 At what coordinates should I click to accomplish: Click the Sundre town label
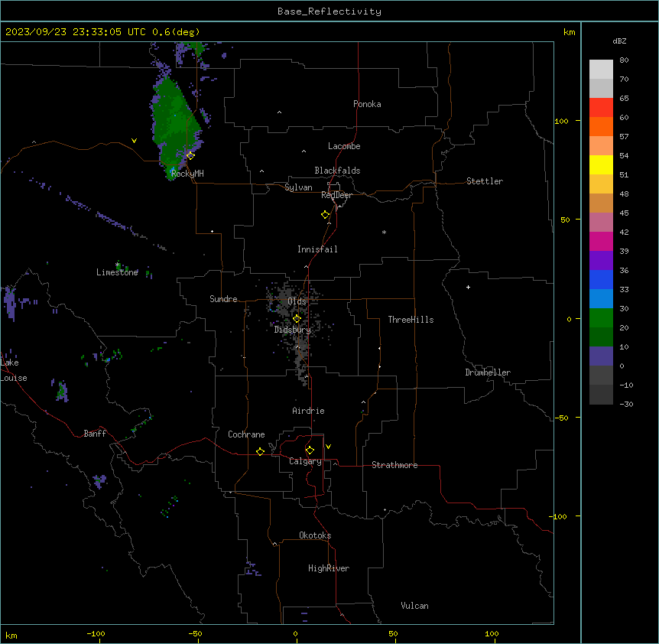223,299
